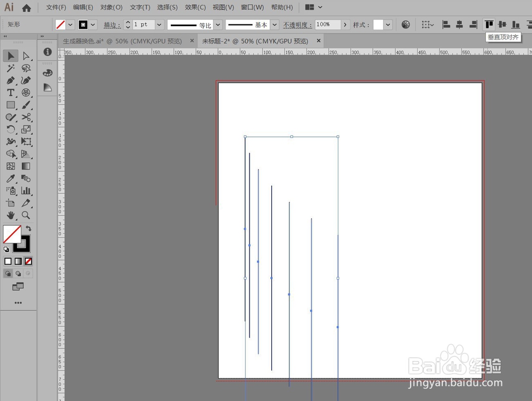
Task: Select the Polar Grid tool
Action: (x=26, y=93)
